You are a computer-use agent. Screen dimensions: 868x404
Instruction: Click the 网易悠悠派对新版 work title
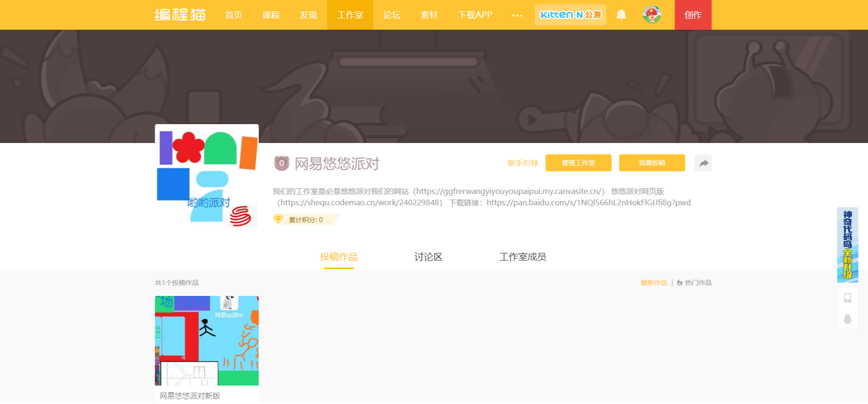[x=190, y=396]
